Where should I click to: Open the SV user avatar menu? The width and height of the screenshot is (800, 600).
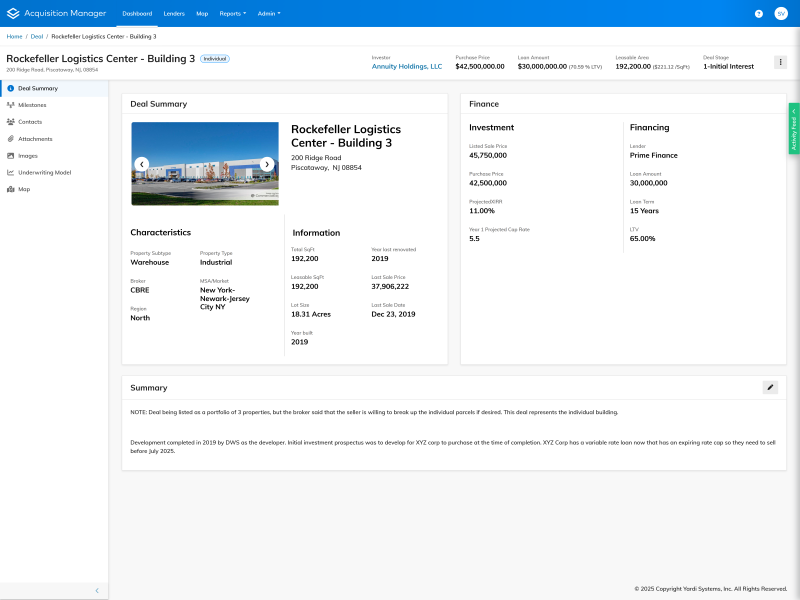[x=781, y=14]
